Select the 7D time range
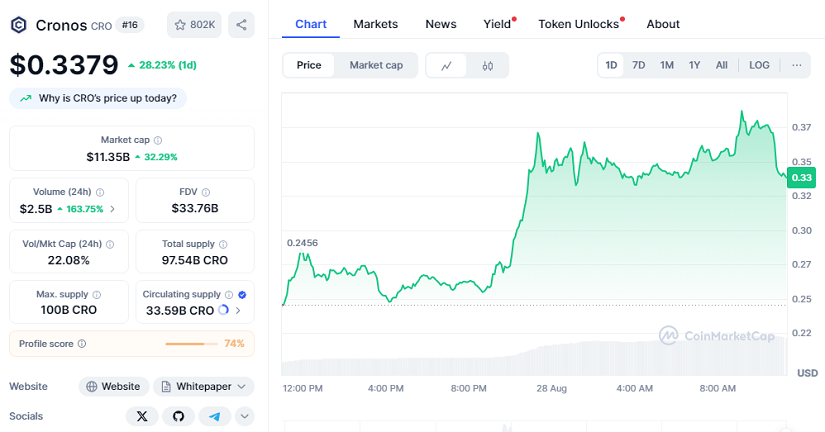This screenshot has height=432, width=825. click(x=638, y=65)
